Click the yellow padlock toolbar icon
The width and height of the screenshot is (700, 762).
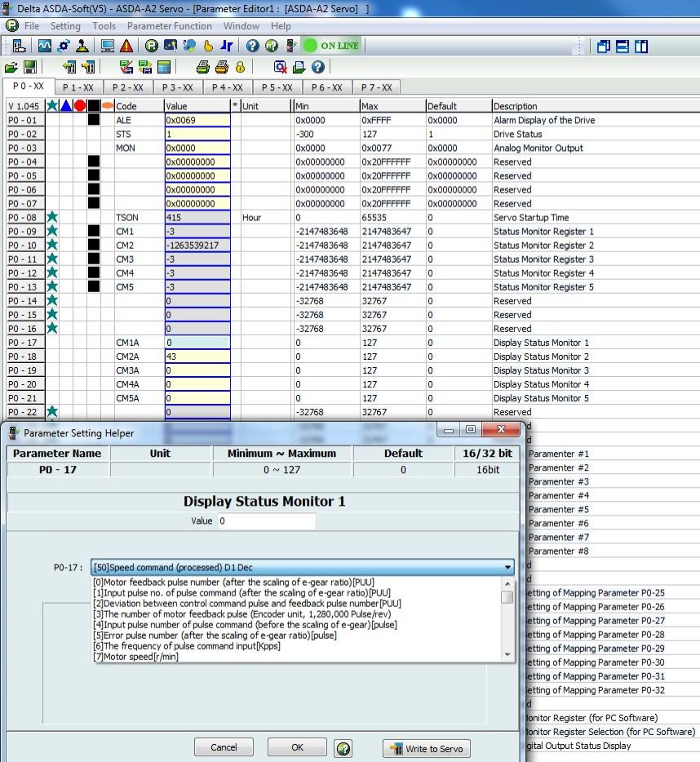point(240,67)
